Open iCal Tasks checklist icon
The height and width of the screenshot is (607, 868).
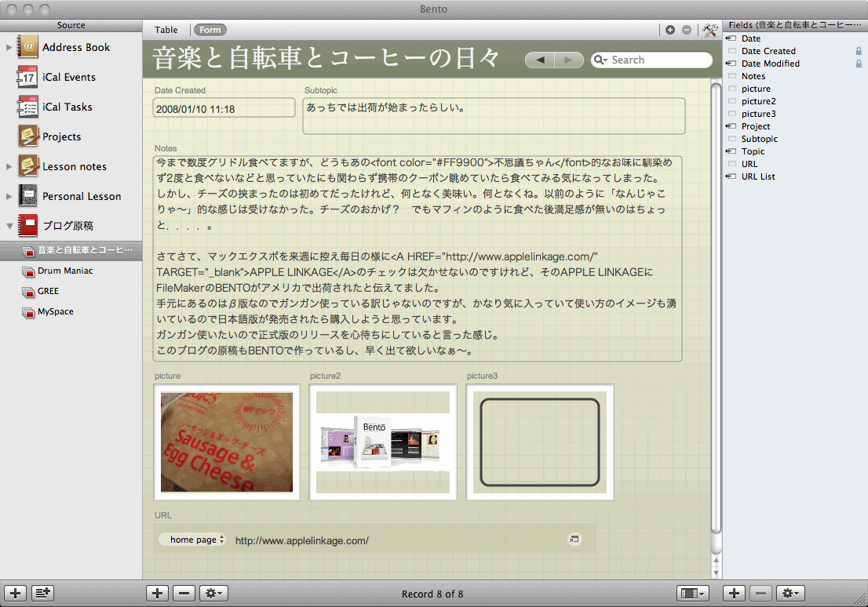click(27, 107)
